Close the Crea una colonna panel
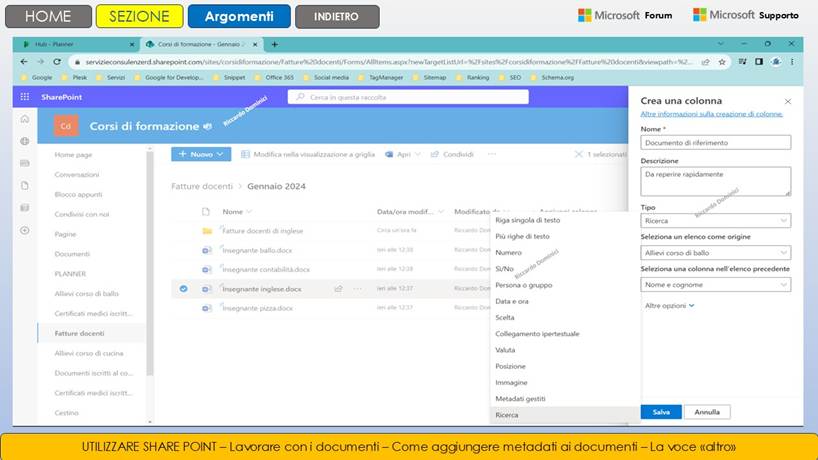The width and height of the screenshot is (818, 460). pos(788,101)
